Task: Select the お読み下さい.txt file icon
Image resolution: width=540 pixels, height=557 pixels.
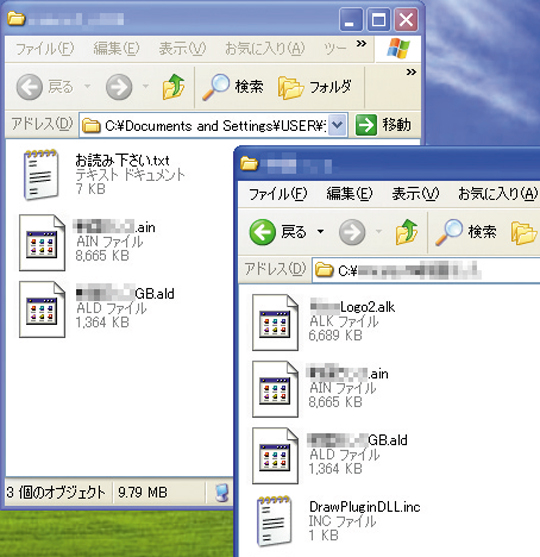Action: click(41, 175)
